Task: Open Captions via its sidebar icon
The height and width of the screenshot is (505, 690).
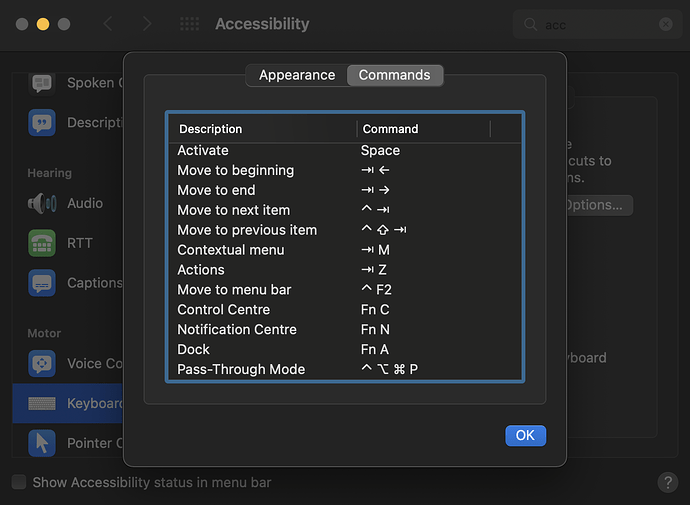Action: click(x=42, y=284)
